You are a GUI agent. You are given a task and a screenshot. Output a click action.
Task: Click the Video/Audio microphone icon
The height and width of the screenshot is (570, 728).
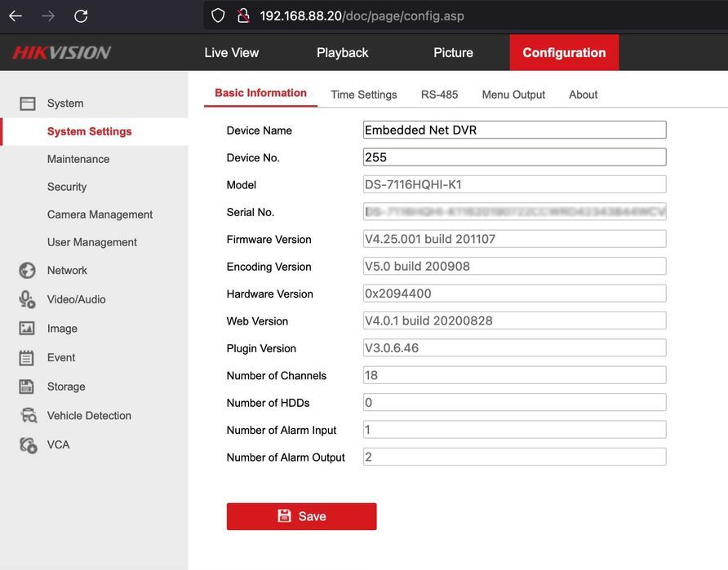[28, 299]
